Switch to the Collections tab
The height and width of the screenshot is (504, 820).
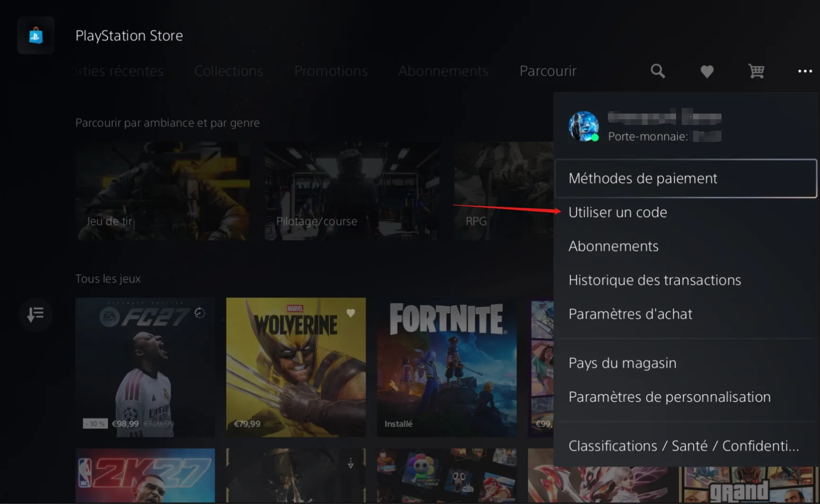click(229, 71)
